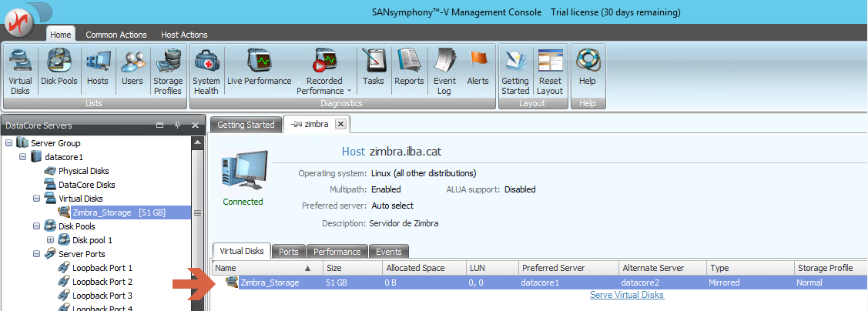Close the zimbra tab
The image size is (868, 311).
point(341,125)
